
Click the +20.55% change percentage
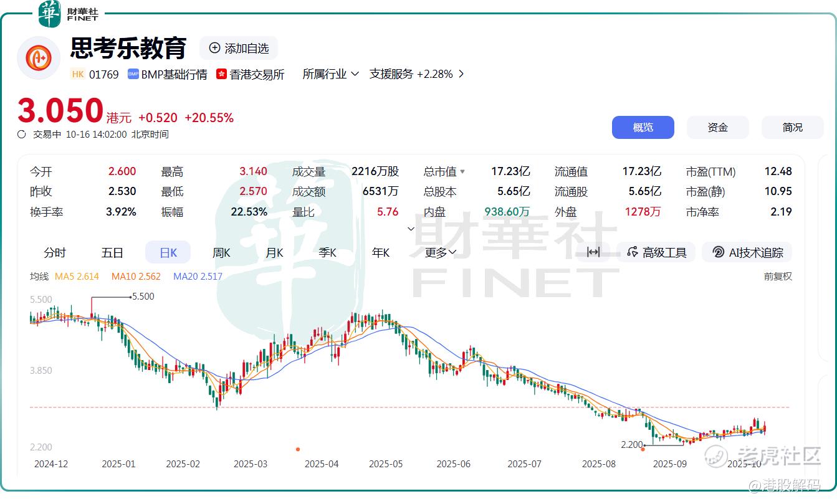pos(209,118)
